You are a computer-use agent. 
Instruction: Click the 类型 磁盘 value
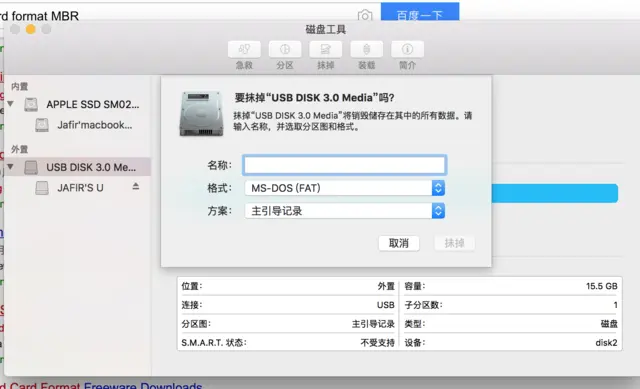coord(609,324)
